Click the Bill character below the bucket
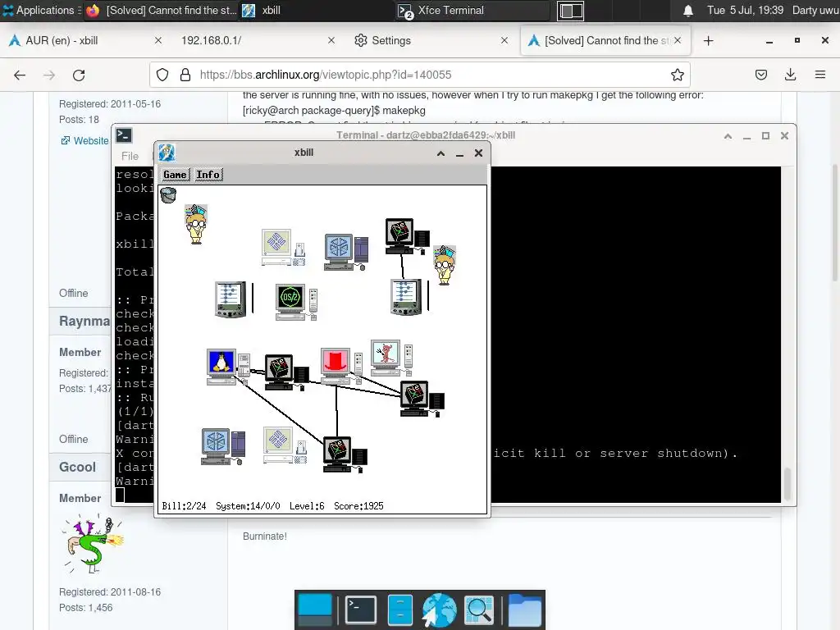 (x=196, y=225)
